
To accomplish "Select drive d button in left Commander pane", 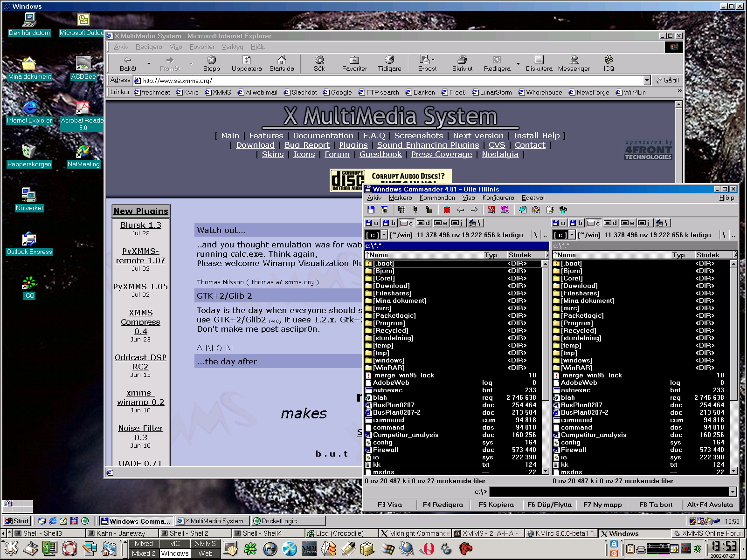I will [x=424, y=223].
